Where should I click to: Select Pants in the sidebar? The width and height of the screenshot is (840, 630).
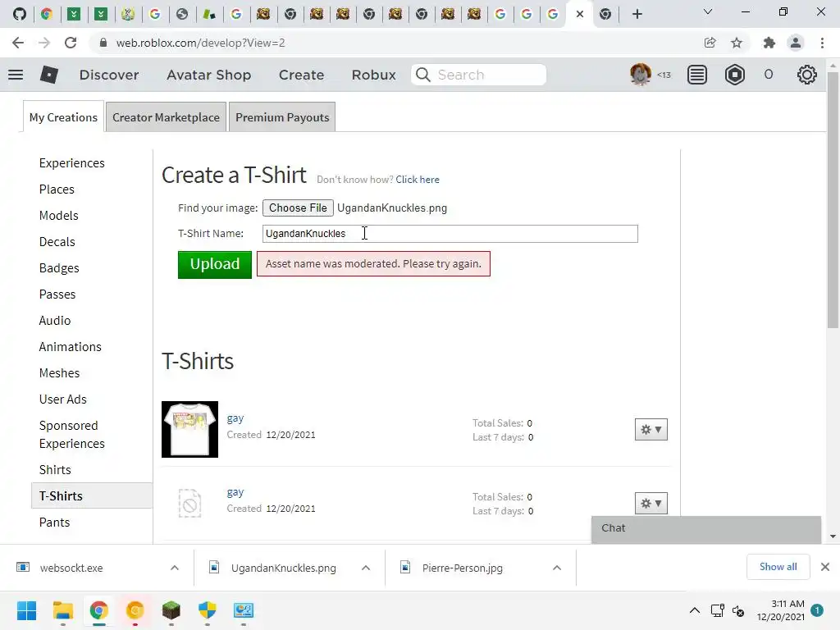pyautogui.click(x=55, y=523)
